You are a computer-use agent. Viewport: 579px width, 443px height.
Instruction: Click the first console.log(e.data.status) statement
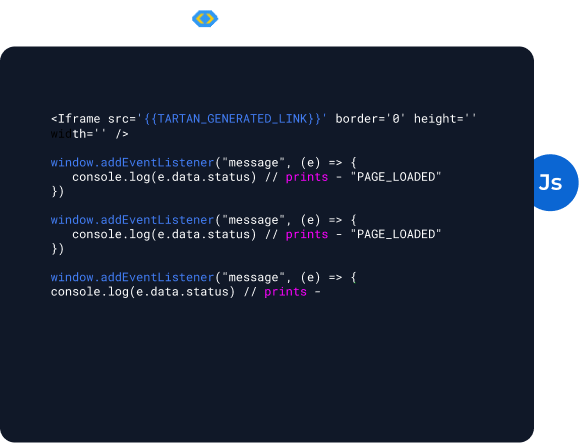[164, 177]
